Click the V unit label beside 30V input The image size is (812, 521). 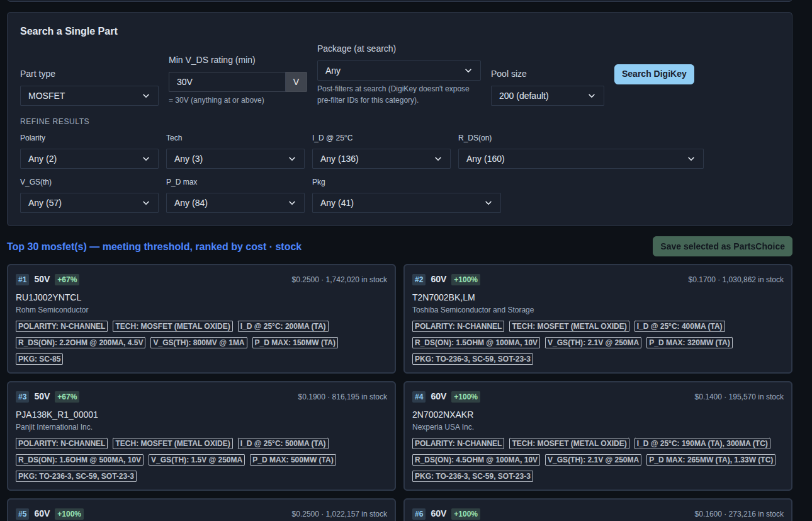tap(296, 82)
